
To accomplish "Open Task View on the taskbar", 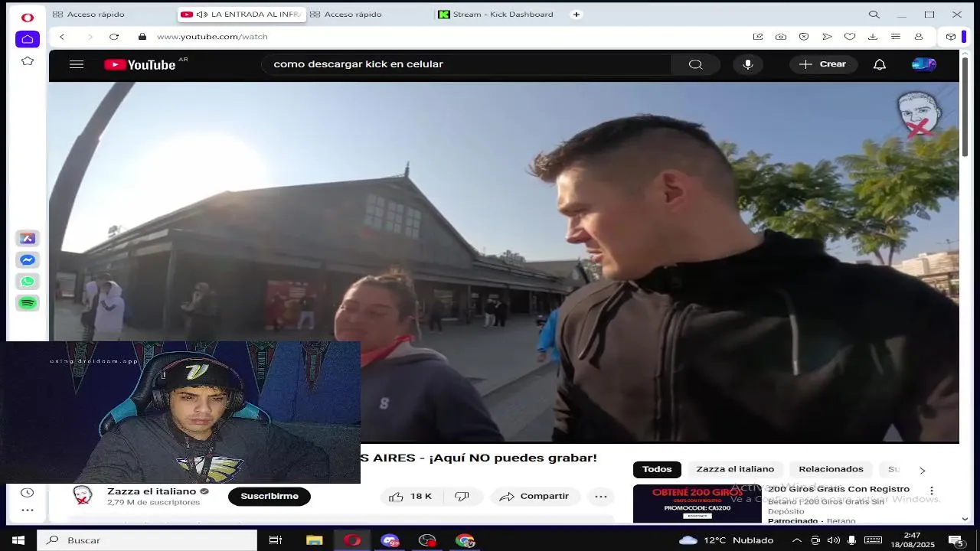I will coord(276,540).
